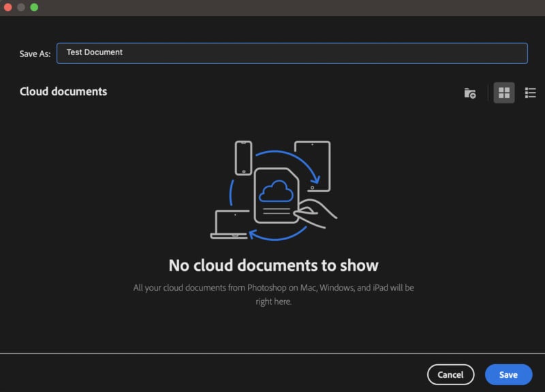Click 'No cloud documents to show' heading
545x392 pixels.
pos(273,265)
